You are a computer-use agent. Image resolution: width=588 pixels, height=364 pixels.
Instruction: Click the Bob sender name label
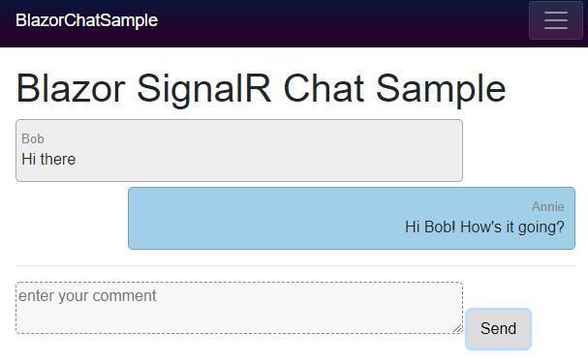[x=33, y=138]
